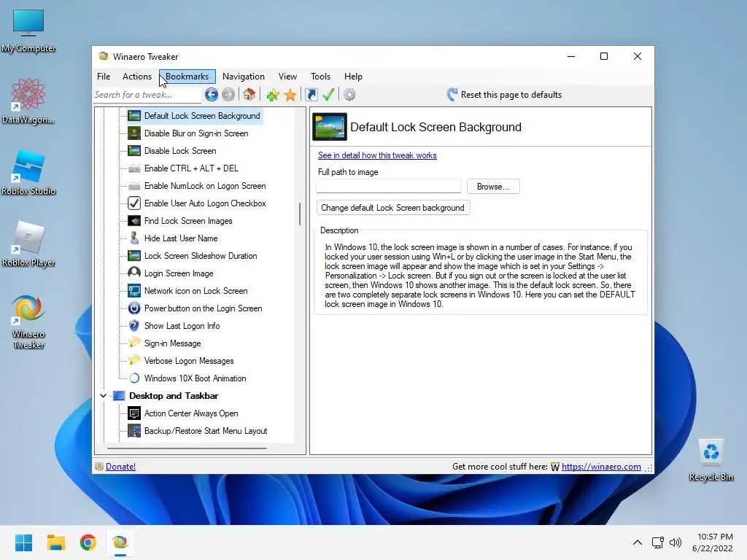Select the 'Desktop and Taskbar' category label
The width and height of the screenshot is (747, 560).
click(174, 396)
